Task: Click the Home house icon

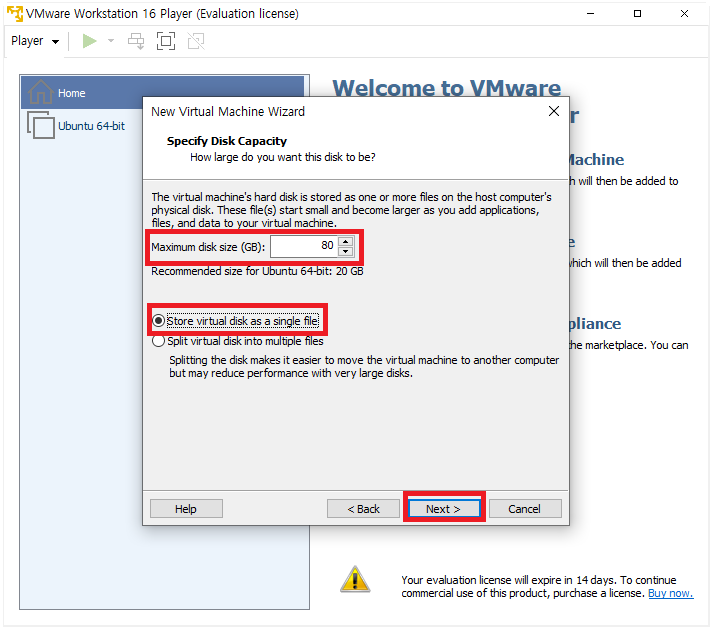Action: pos(40,92)
